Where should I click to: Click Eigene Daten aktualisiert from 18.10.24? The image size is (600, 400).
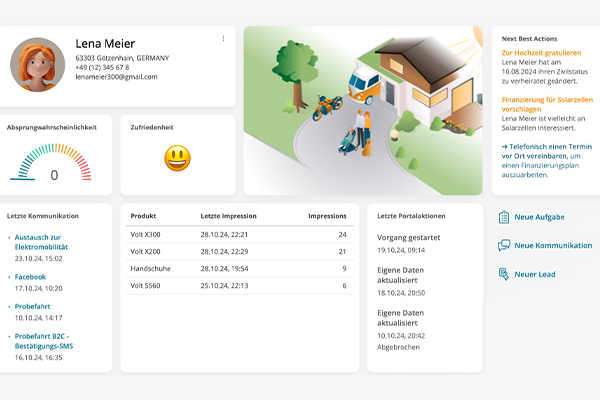pyautogui.click(x=400, y=275)
